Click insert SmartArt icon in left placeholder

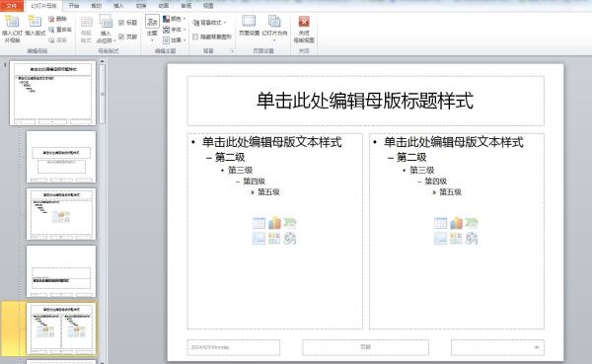(x=289, y=223)
